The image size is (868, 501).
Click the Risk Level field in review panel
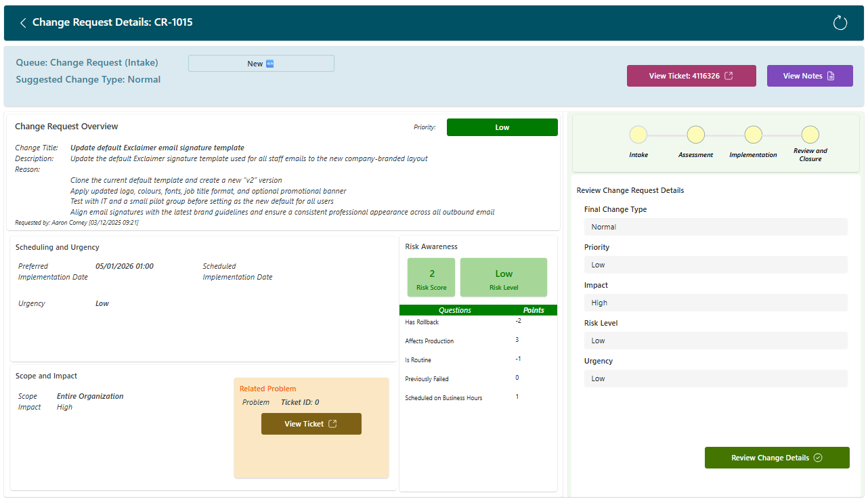point(716,341)
